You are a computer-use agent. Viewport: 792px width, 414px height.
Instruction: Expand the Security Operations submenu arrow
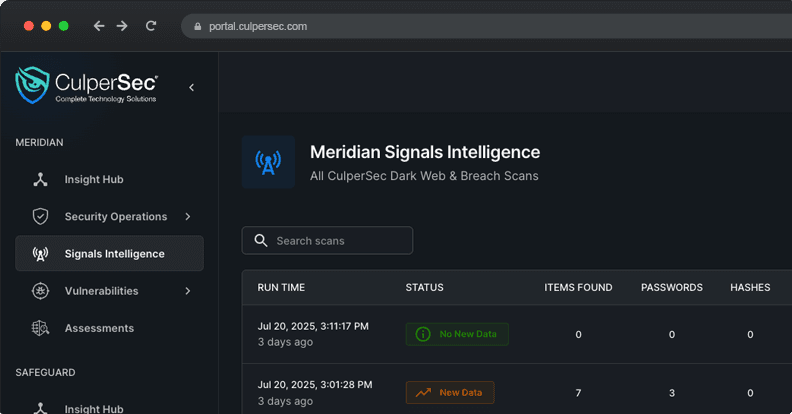point(188,217)
